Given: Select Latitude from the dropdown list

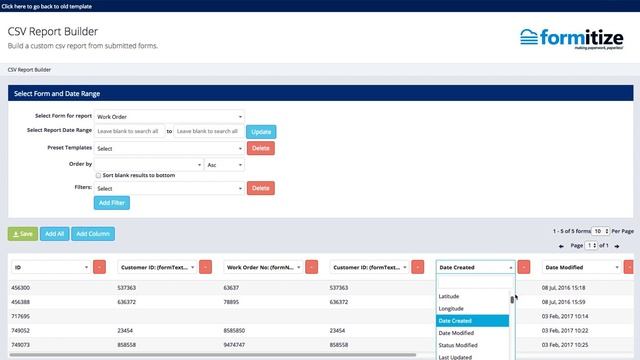Looking at the screenshot, I should (x=472, y=296).
